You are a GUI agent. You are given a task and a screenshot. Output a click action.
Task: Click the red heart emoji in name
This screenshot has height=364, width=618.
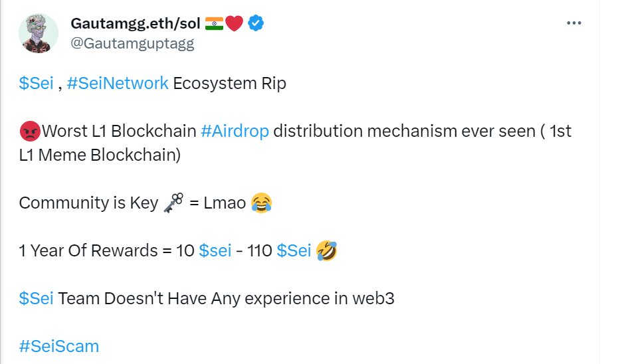pos(234,24)
